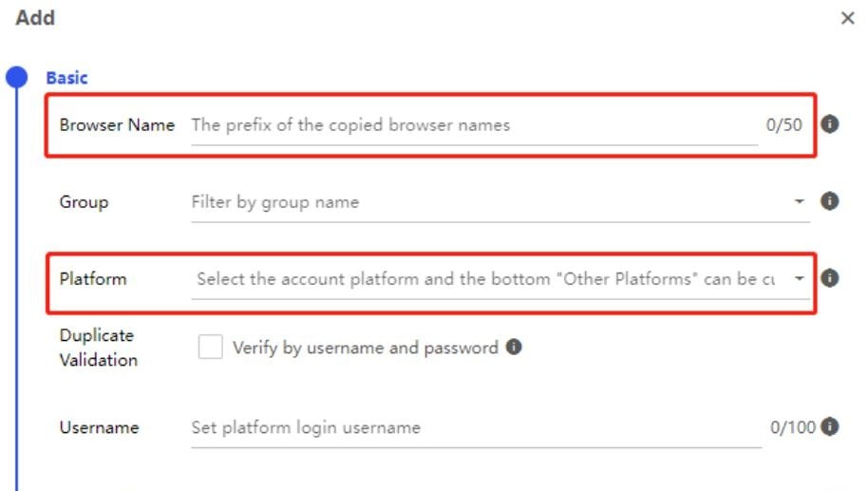Click the Duplicate Validation label
The height and width of the screenshot is (491, 868).
coord(99,348)
